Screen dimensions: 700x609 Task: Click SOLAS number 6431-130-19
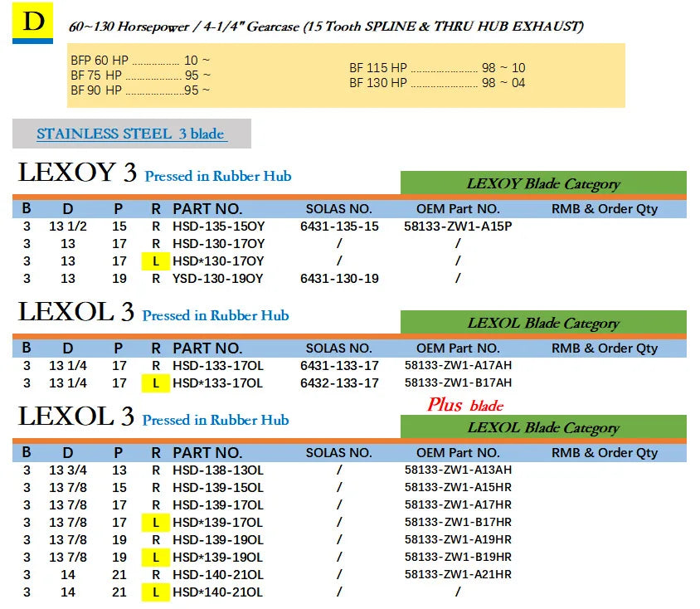click(339, 279)
